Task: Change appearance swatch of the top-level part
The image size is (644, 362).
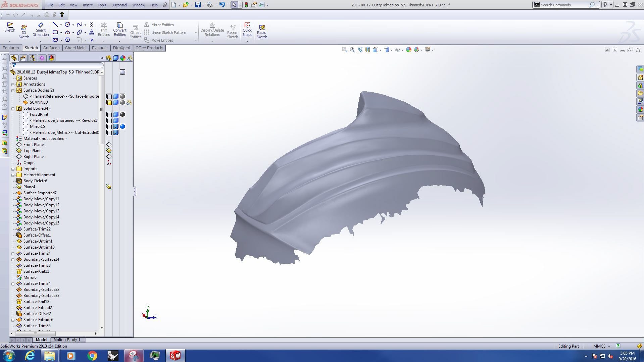Action: [x=122, y=72]
